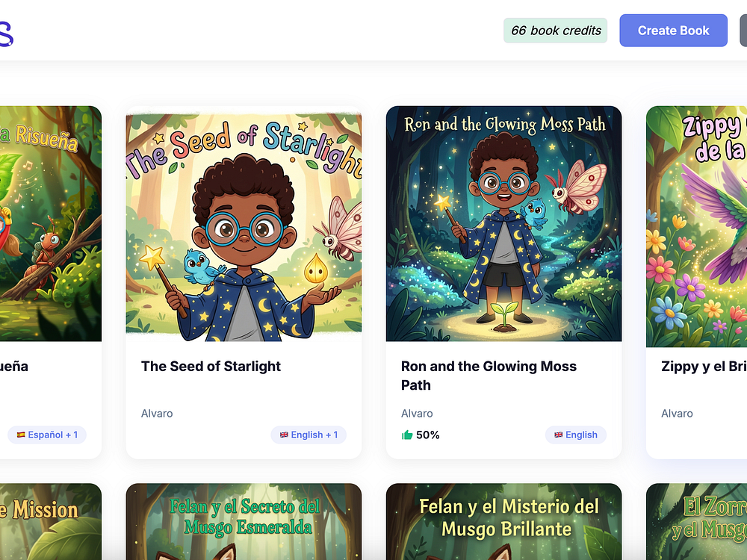Image resolution: width=747 pixels, height=560 pixels.
Task: Click the Spanish flag icon in Español badge
Action: [21, 435]
